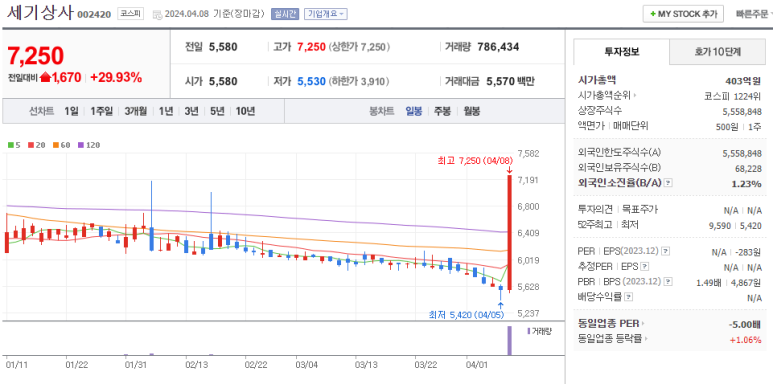773x384 pixels.
Task: Click the red up-arrow price change icon
Action: tap(45, 77)
